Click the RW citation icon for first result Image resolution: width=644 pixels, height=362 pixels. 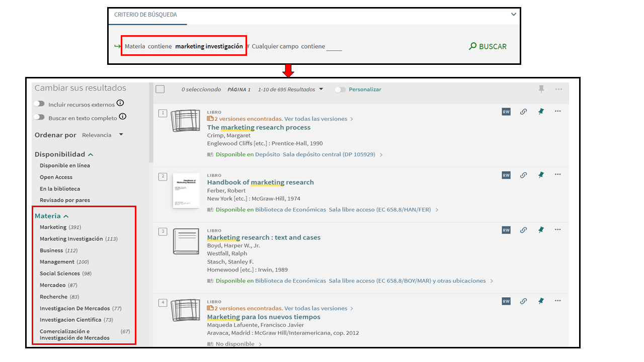[506, 112]
